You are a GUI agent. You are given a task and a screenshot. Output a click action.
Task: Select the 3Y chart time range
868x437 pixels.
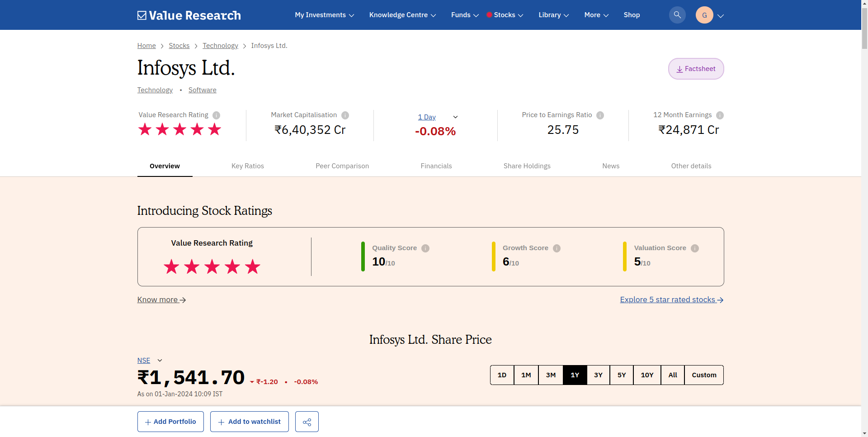pyautogui.click(x=598, y=375)
